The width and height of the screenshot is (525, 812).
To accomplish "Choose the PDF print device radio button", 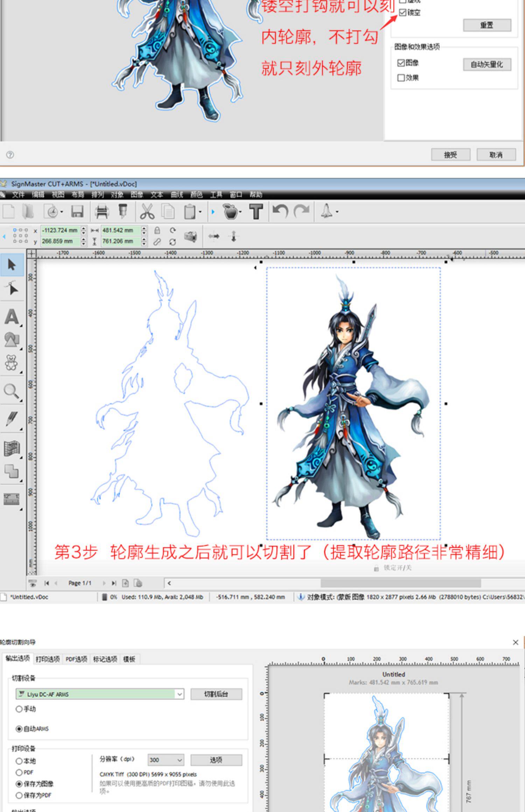I will click(19, 772).
